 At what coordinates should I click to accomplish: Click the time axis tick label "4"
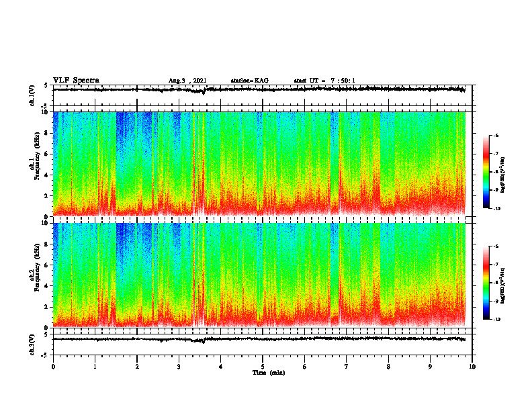point(220,367)
